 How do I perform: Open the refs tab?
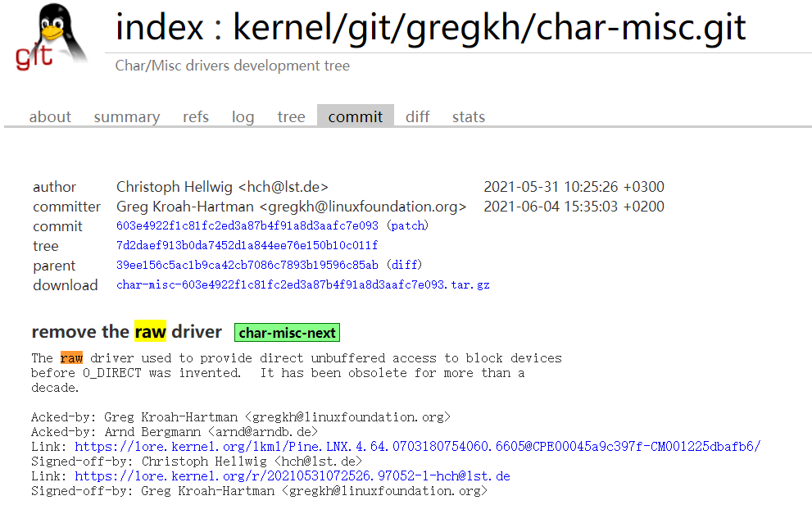[196, 116]
